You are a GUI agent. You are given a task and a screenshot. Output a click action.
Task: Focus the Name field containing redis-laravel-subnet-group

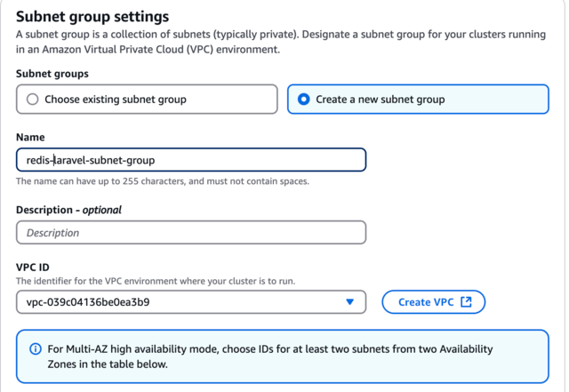pyautogui.click(x=191, y=160)
